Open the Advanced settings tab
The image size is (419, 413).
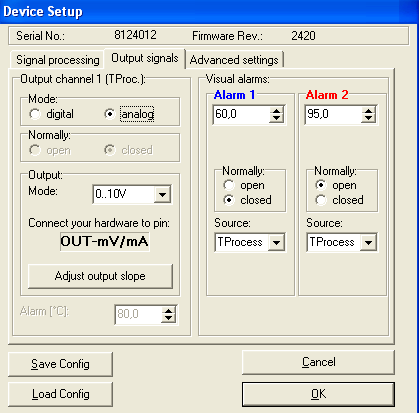[x=234, y=60]
